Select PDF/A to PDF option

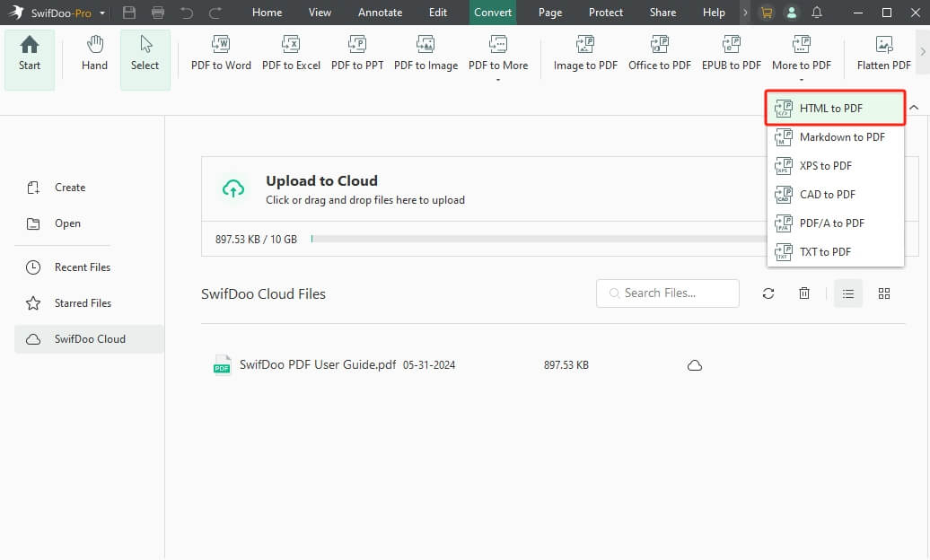pyautogui.click(x=835, y=223)
